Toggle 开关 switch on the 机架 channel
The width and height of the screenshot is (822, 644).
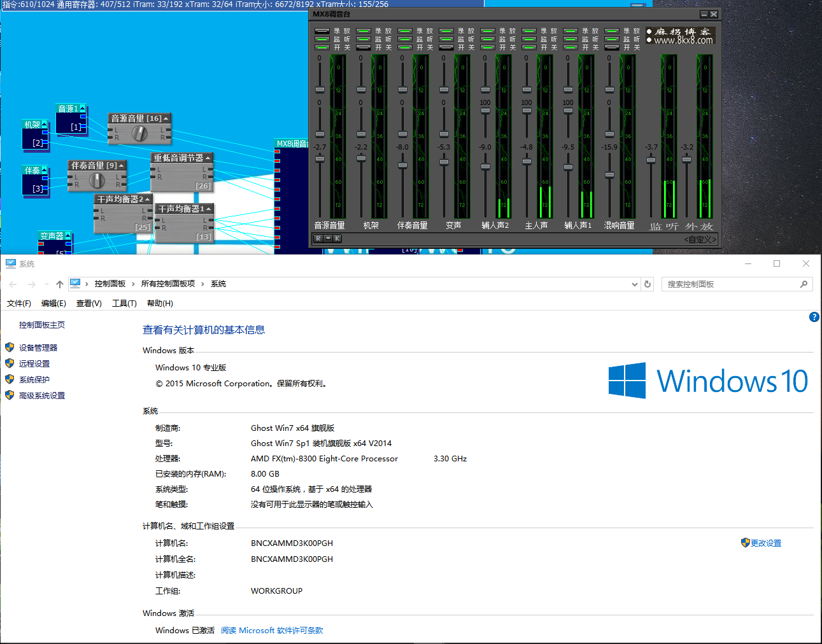[x=364, y=47]
